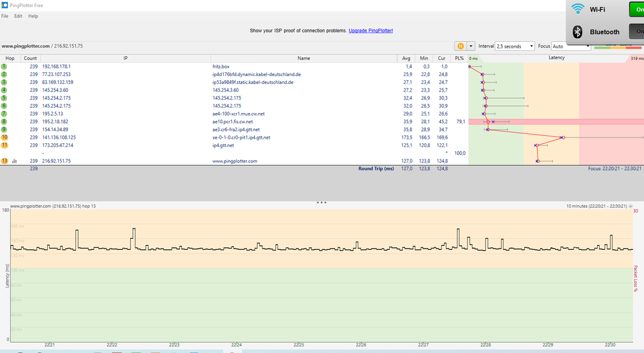Click the Name column header

click(x=304, y=58)
